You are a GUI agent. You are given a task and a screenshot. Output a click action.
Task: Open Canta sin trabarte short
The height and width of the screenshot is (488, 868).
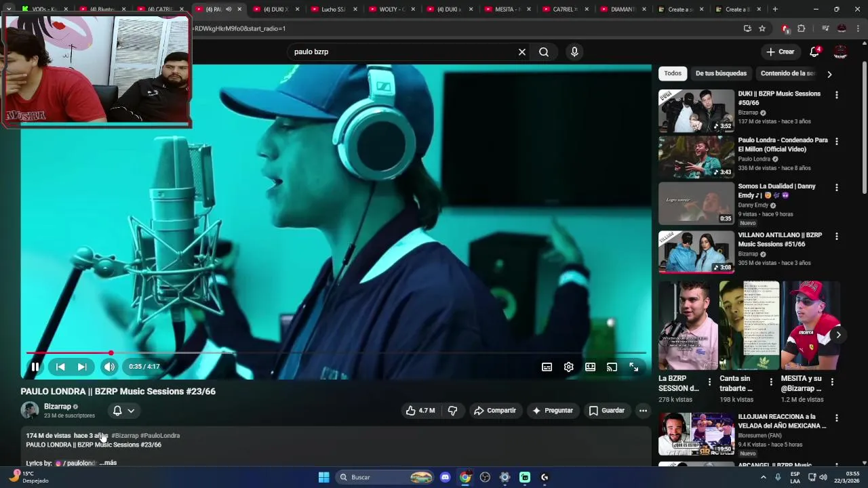click(x=749, y=325)
